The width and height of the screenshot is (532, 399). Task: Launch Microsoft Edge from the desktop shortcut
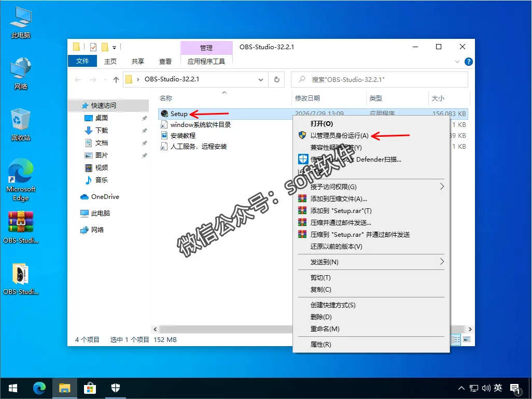click(x=21, y=180)
